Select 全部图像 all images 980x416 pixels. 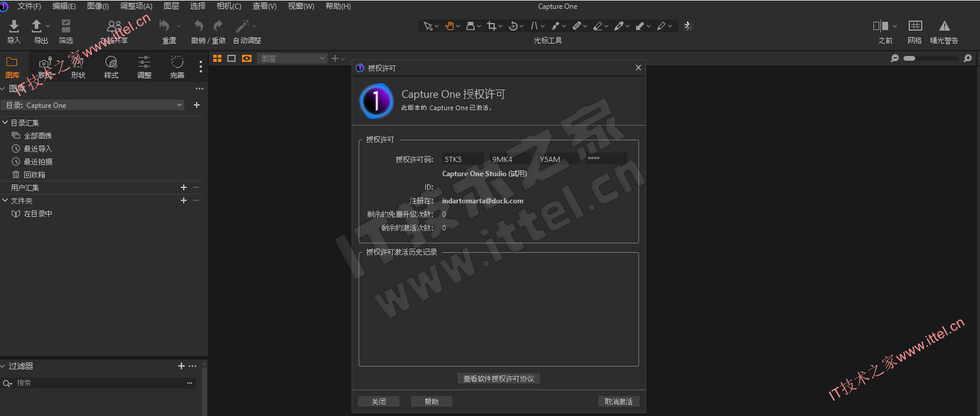(38, 136)
